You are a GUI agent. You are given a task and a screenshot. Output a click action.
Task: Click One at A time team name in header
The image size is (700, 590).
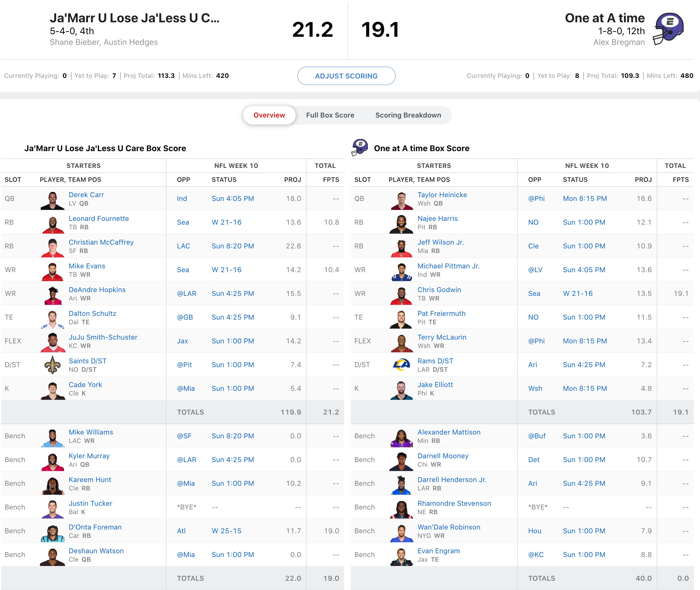604,18
